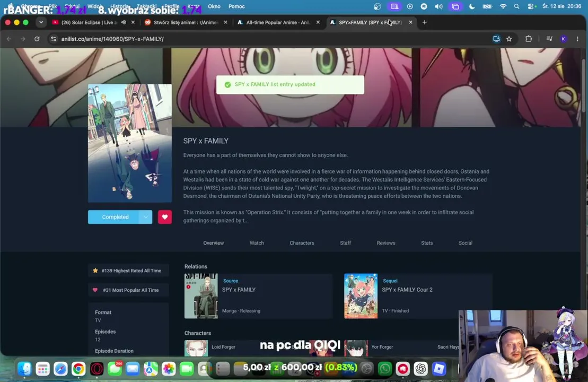Open Photos from the Dock
Viewport: 588px width, 382px height.
[169, 369]
